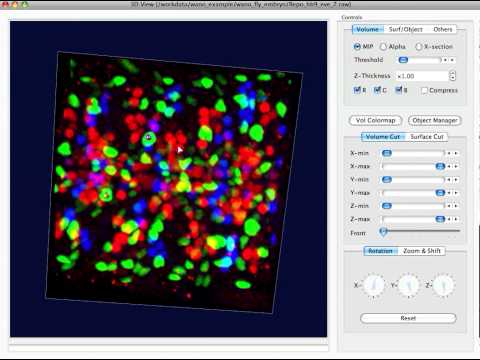Click the X rotation dial
Screen dimensions: 480x360
coord(374,285)
